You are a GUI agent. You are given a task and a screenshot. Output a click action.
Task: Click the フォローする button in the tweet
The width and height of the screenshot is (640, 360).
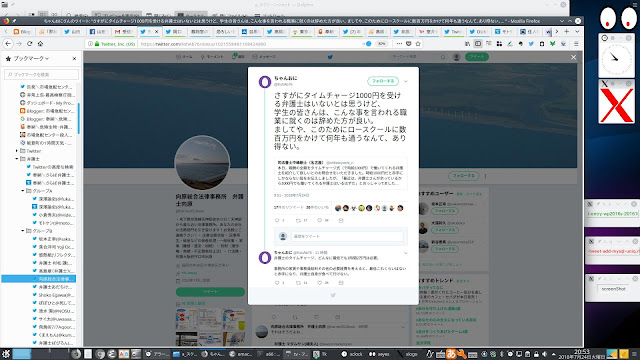click(383, 81)
